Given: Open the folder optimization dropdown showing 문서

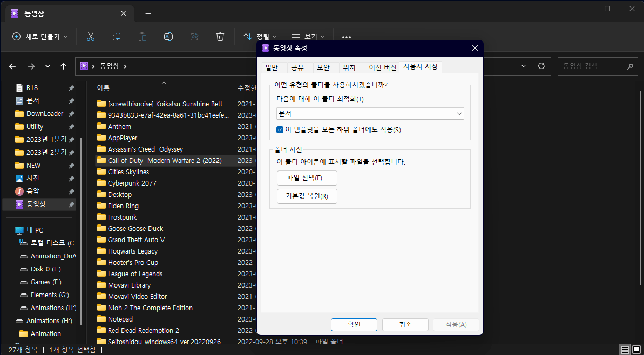Looking at the screenshot, I should pyautogui.click(x=370, y=114).
